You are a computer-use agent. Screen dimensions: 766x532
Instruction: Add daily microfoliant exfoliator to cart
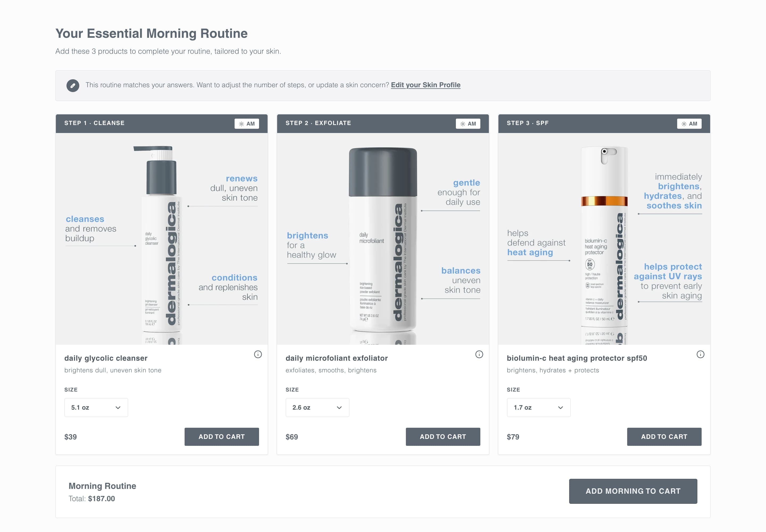443,437
